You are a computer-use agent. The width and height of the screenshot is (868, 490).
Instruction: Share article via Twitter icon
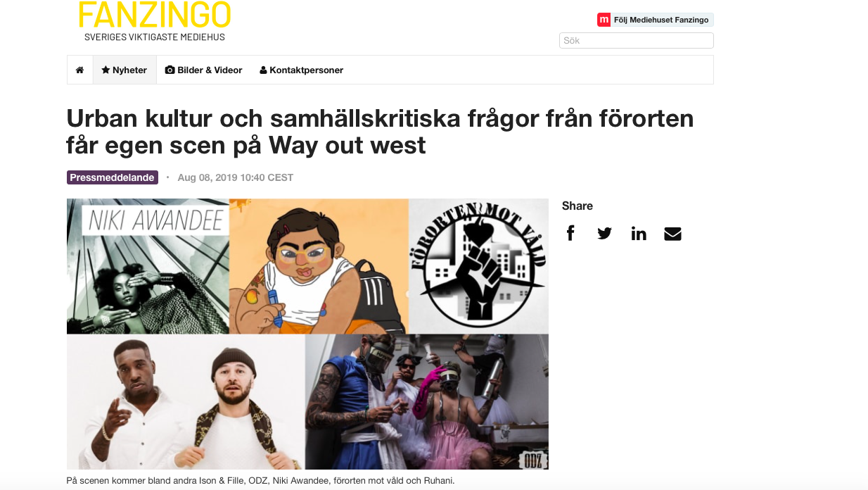pyautogui.click(x=604, y=234)
